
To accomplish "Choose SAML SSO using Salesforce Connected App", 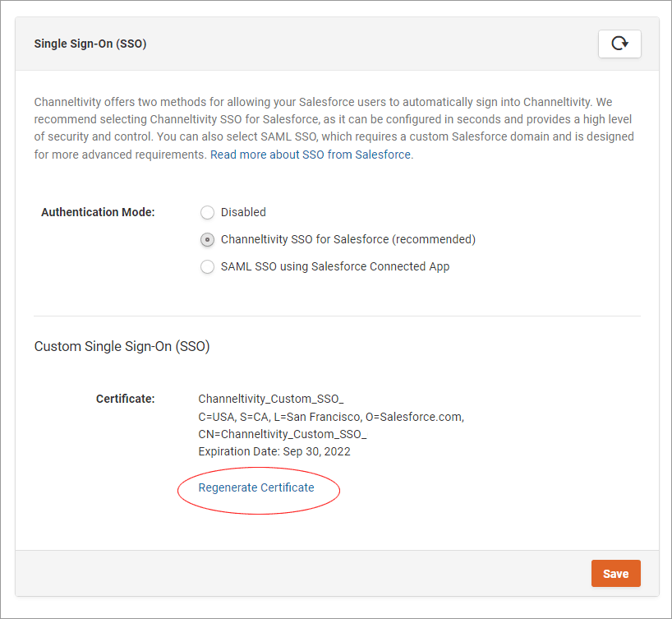I will pos(207,266).
